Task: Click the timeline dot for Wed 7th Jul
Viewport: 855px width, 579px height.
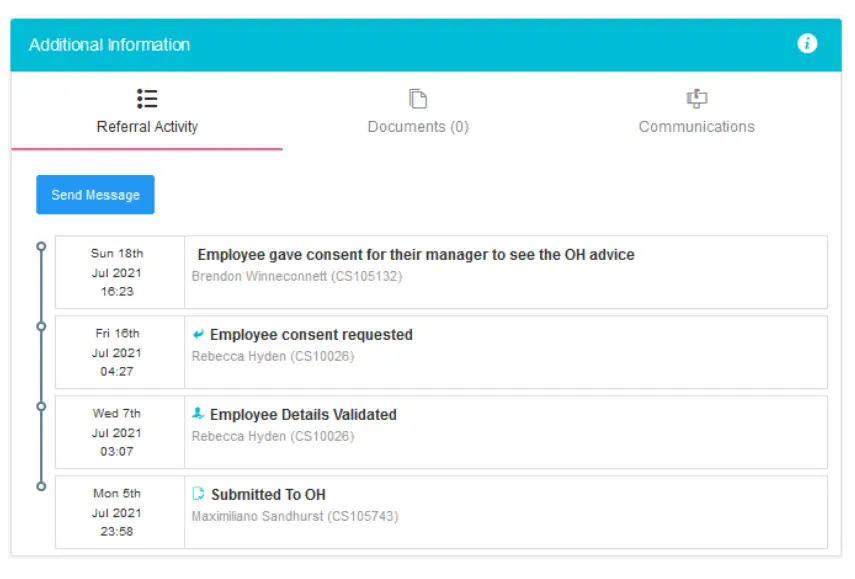Action: [x=41, y=406]
